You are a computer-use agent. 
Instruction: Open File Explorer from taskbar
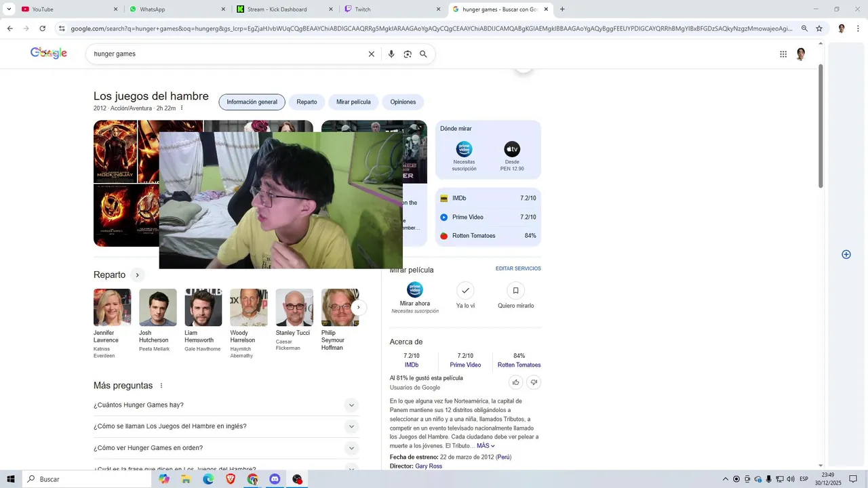pyautogui.click(x=186, y=479)
